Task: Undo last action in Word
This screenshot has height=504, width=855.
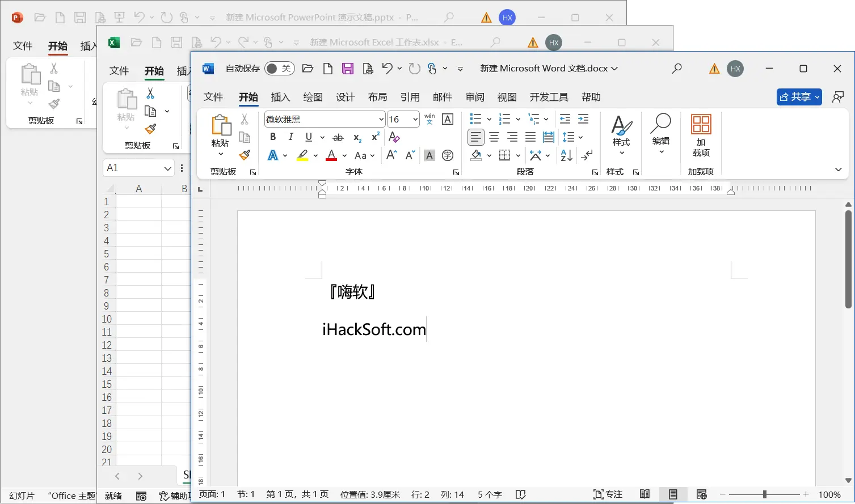Action: click(387, 69)
